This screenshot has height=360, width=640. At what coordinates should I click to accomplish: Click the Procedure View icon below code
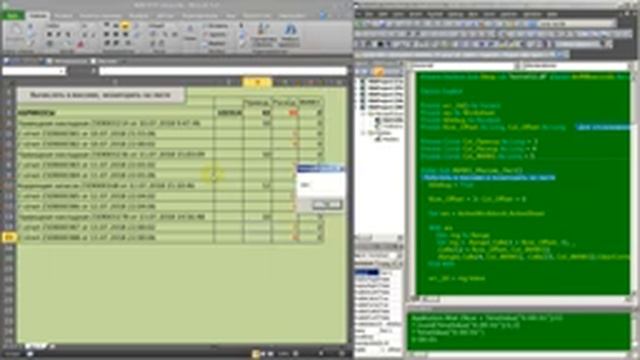(x=413, y=300)
